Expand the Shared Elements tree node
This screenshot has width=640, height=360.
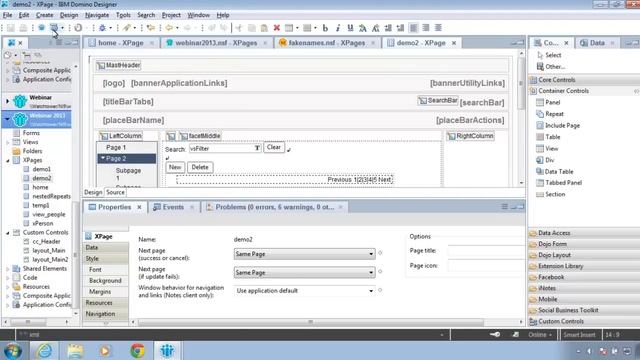8,269
